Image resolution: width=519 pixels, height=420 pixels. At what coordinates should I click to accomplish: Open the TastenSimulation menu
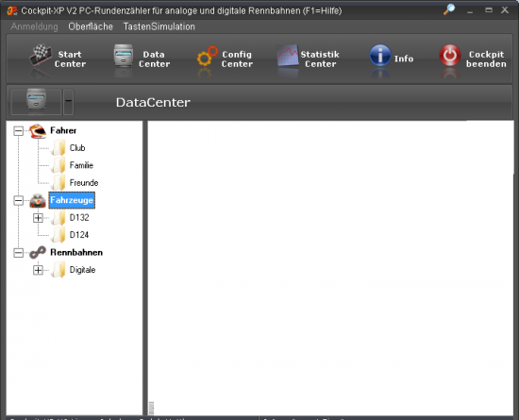159,26
